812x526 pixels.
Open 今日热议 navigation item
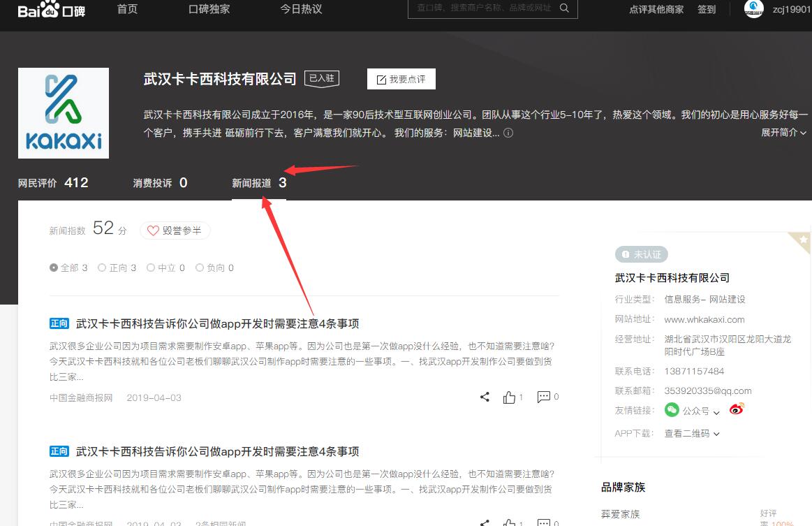coord(302,9)
